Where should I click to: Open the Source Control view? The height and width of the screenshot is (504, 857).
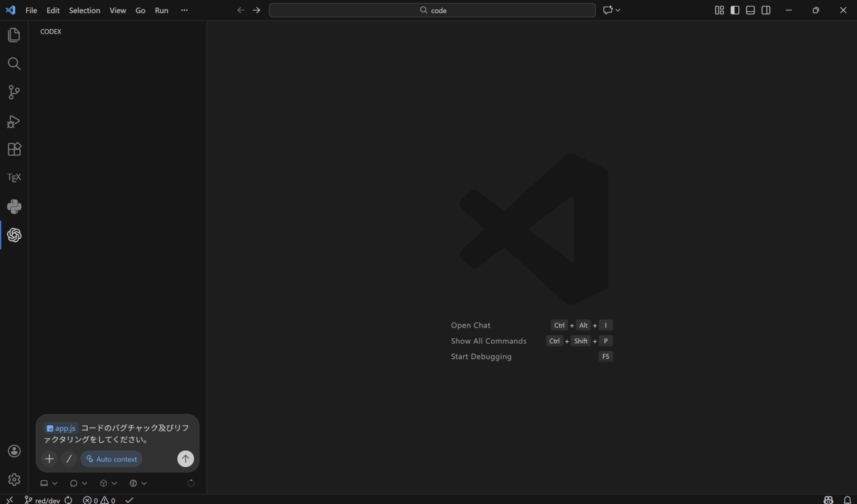[x=14, y=92]
